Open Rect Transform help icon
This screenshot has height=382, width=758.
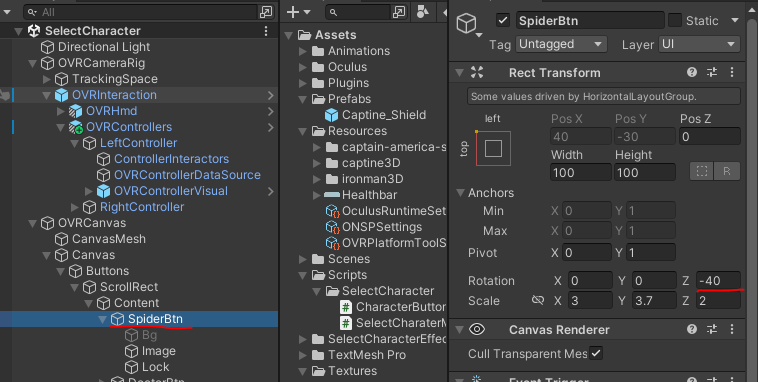(x=692, y=73)
